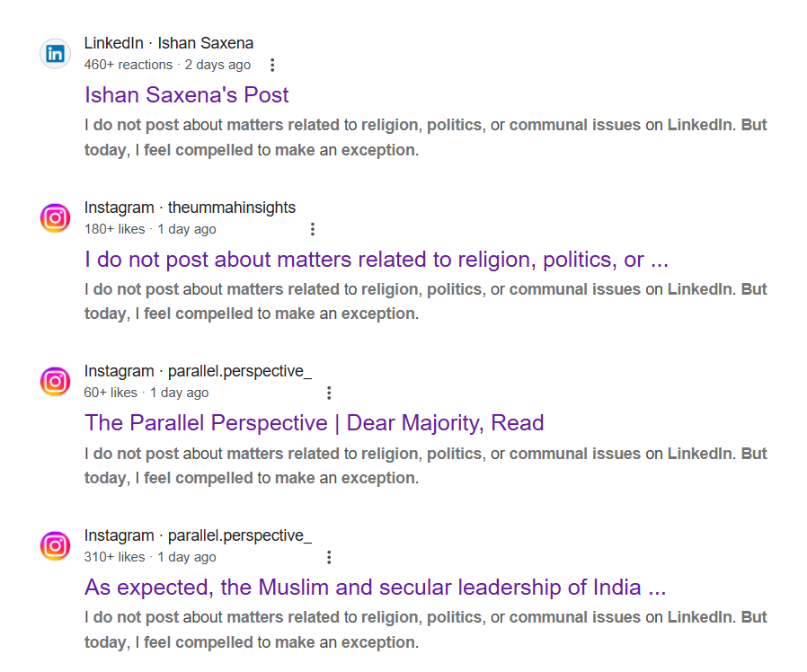Click the "LinkedIn · Ishan Saxena" source label
The height and width of the screenshot is (672, 807).
point(169,43)
